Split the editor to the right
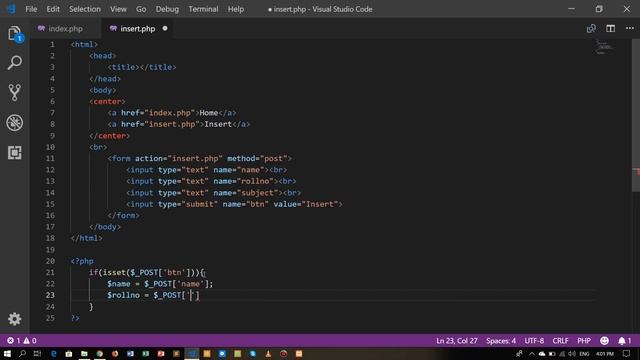The image size is (640, 360). click(x=611, y=29)
